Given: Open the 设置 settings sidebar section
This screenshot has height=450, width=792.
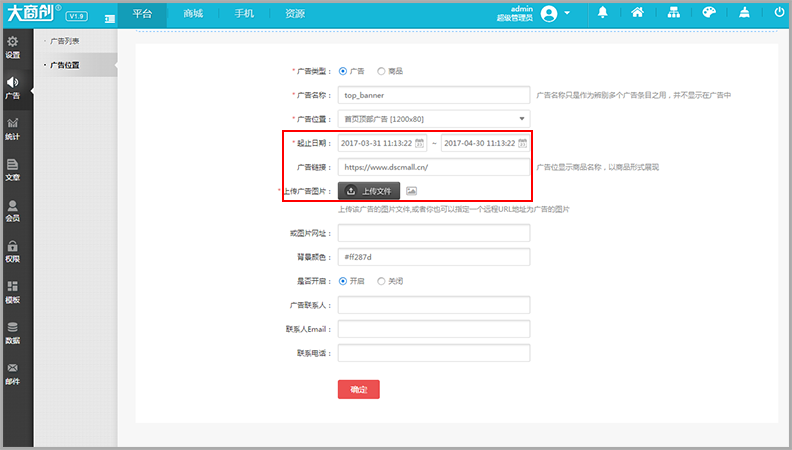Looking at the screenshot, I should pyautogui.click(x=13, y=47).
